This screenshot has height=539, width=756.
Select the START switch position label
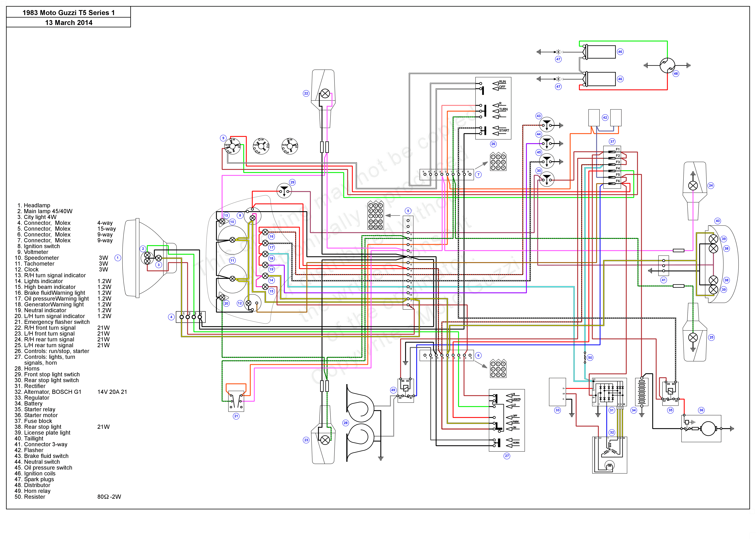point(504,130)
